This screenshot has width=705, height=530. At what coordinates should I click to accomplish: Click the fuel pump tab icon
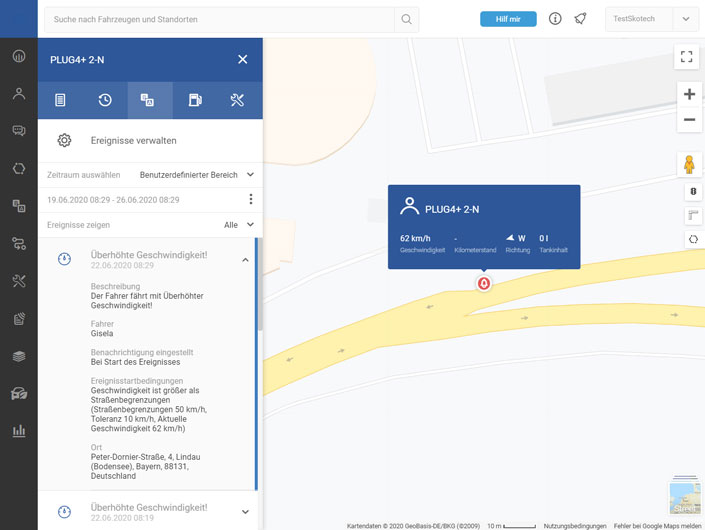pyautogui.click(x=195, y=100)
